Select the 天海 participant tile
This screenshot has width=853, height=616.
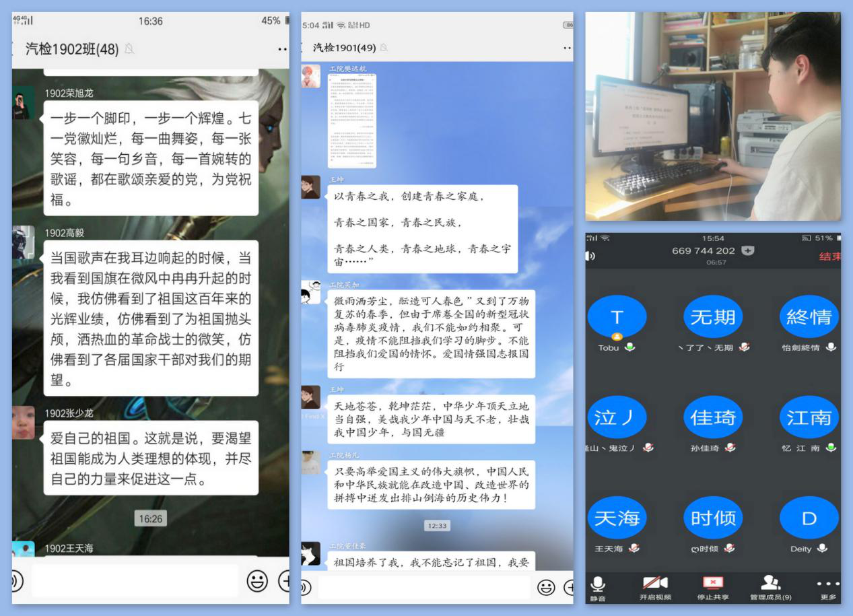point(617,518)
